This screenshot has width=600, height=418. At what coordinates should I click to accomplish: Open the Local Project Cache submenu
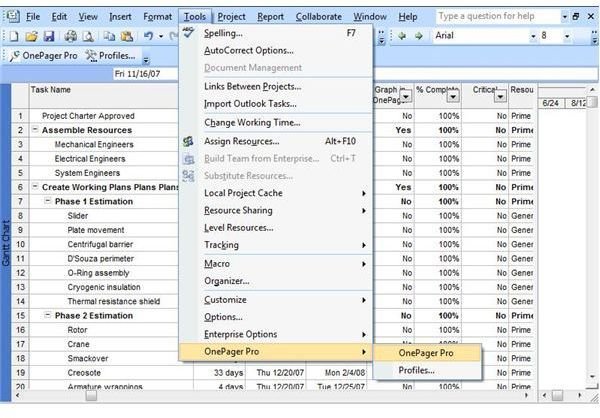[x=276, y=193]
